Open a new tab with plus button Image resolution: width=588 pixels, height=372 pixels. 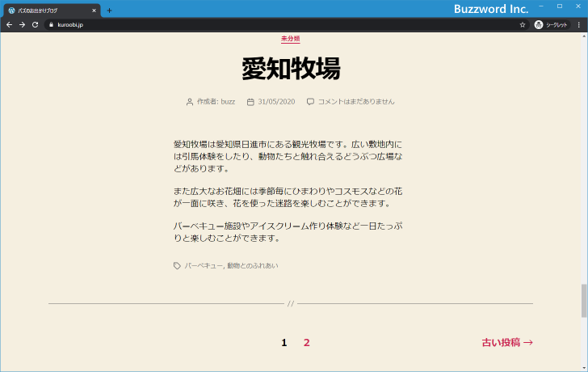(109, 11)
